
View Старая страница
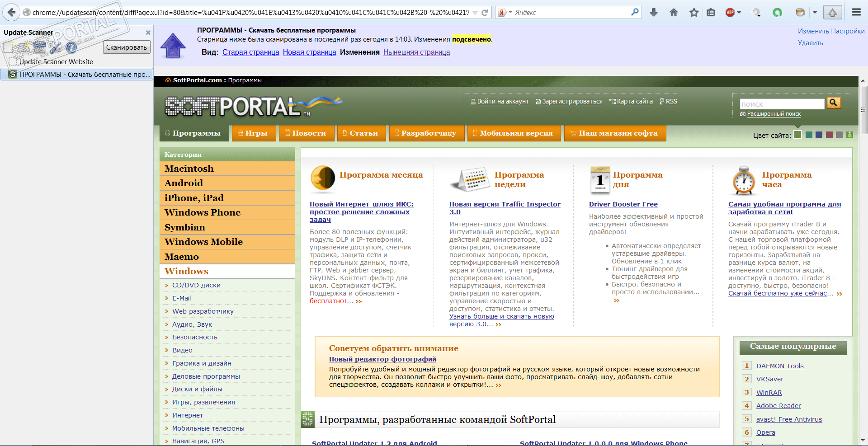tap(251, 52)
